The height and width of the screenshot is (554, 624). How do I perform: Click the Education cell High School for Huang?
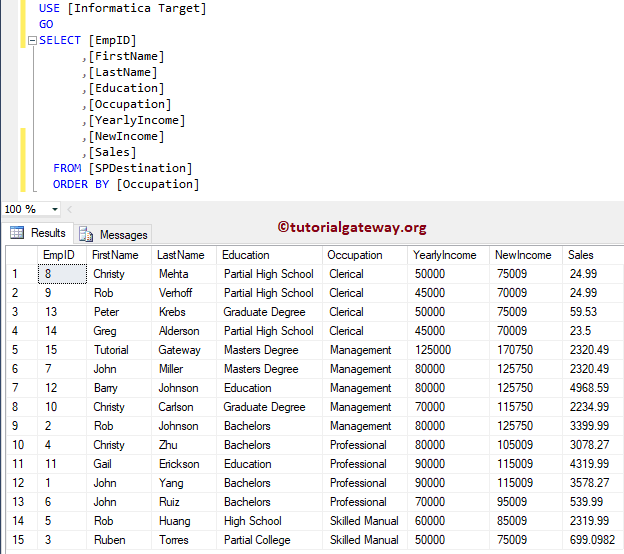point(269,521)
